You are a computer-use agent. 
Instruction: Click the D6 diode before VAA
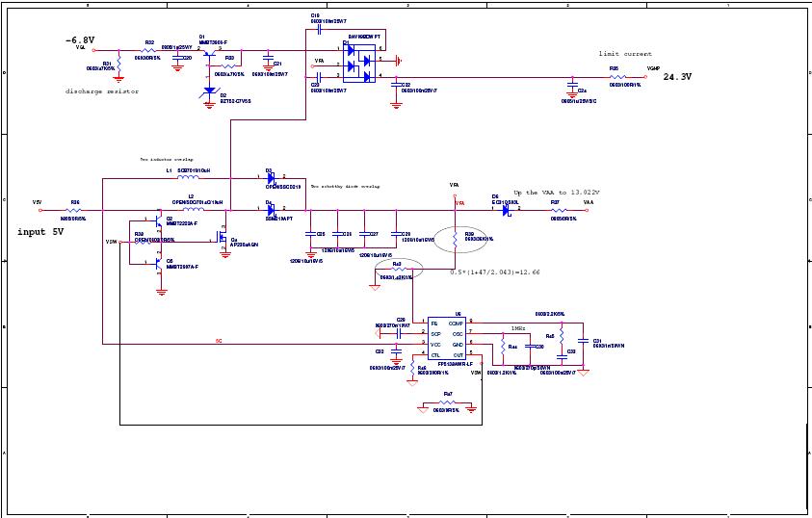[x=504, y=210]
